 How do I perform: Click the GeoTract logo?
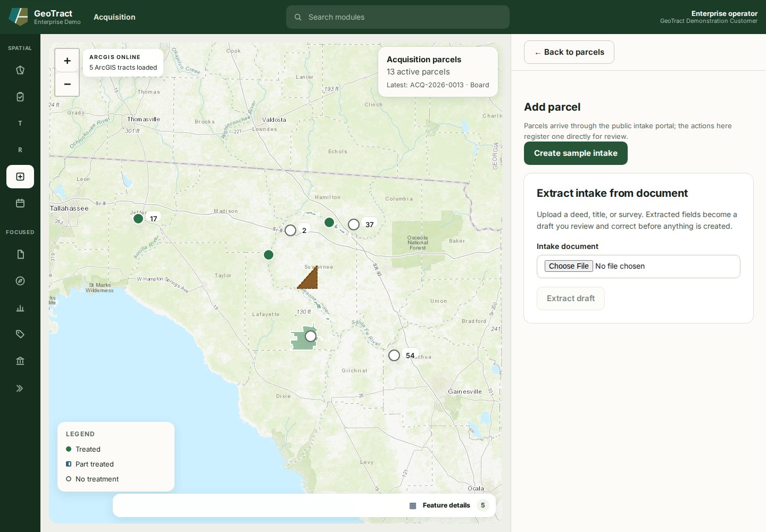click(x=18, y=17)
